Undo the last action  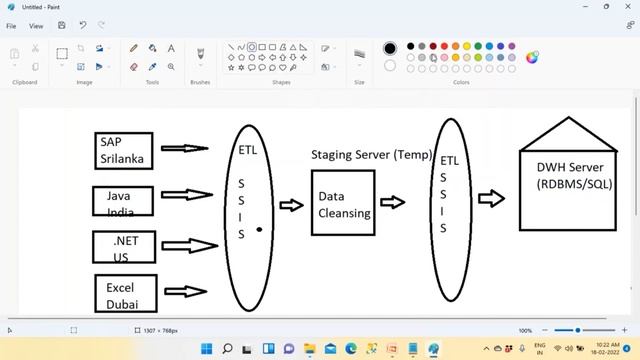83,25
